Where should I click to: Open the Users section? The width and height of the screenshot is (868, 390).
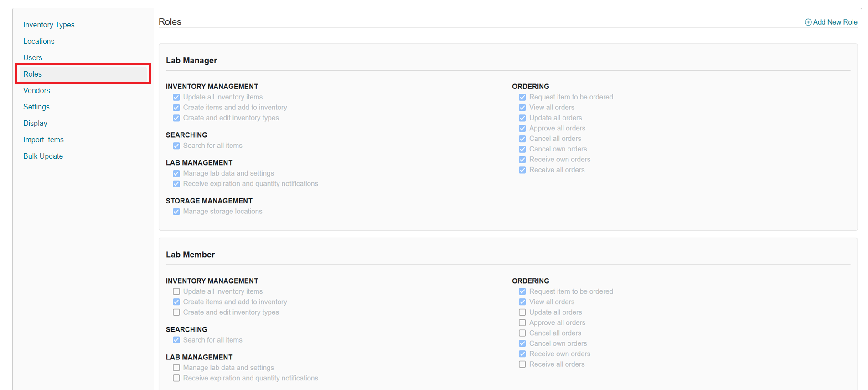[x=33, y=58]
